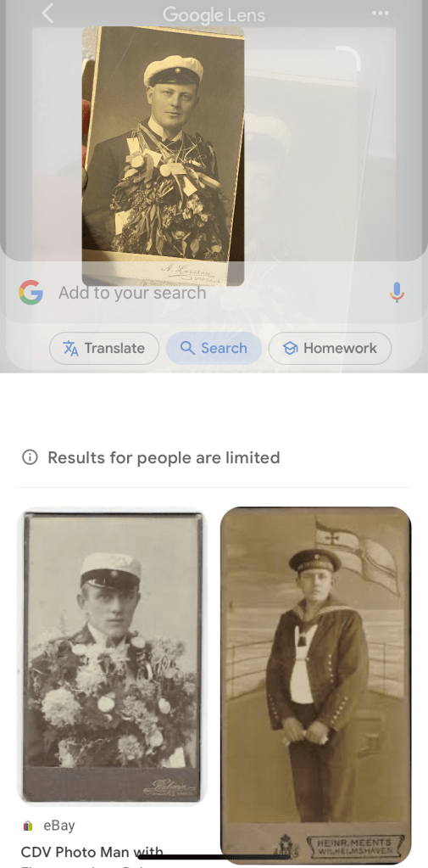Tap the Results for people are limited notice

[x=164, y=457]
